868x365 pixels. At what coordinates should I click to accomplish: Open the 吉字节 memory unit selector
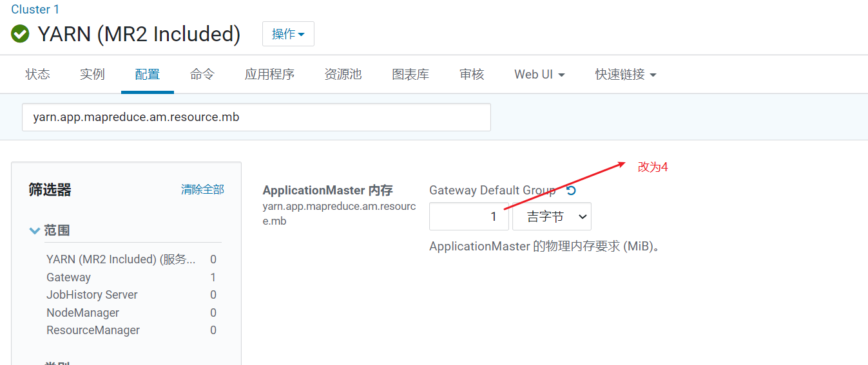pos(552,217)
